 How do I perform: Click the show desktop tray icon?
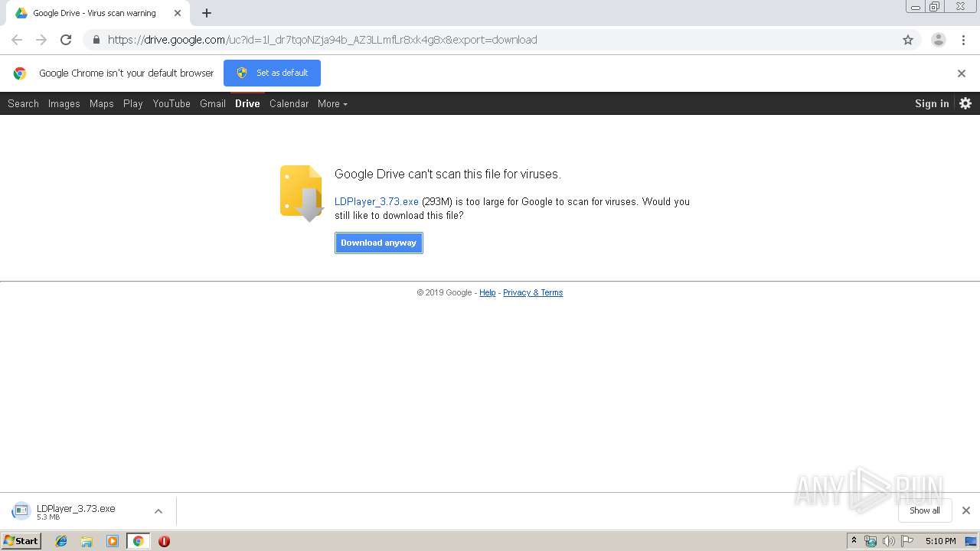pyautogui.click(x=972, y=541)
